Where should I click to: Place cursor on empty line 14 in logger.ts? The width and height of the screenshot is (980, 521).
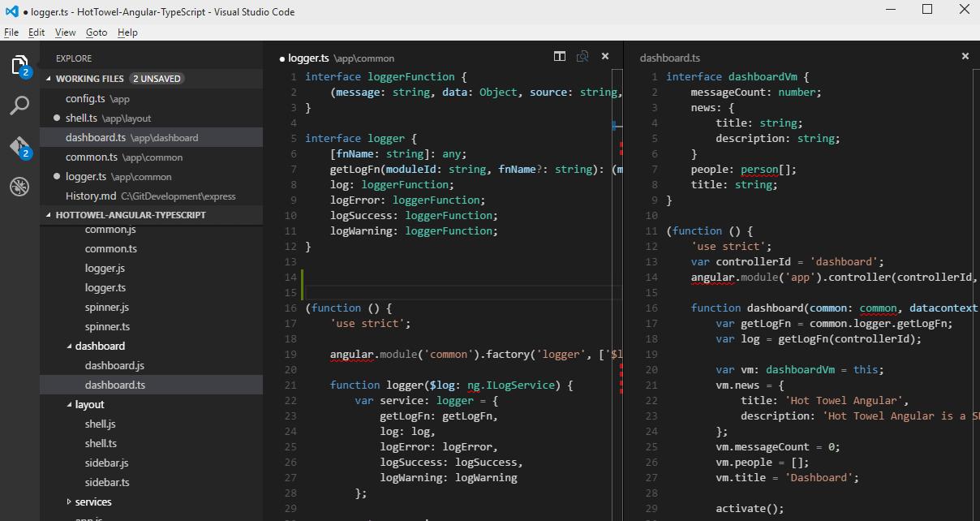[462, 278]
